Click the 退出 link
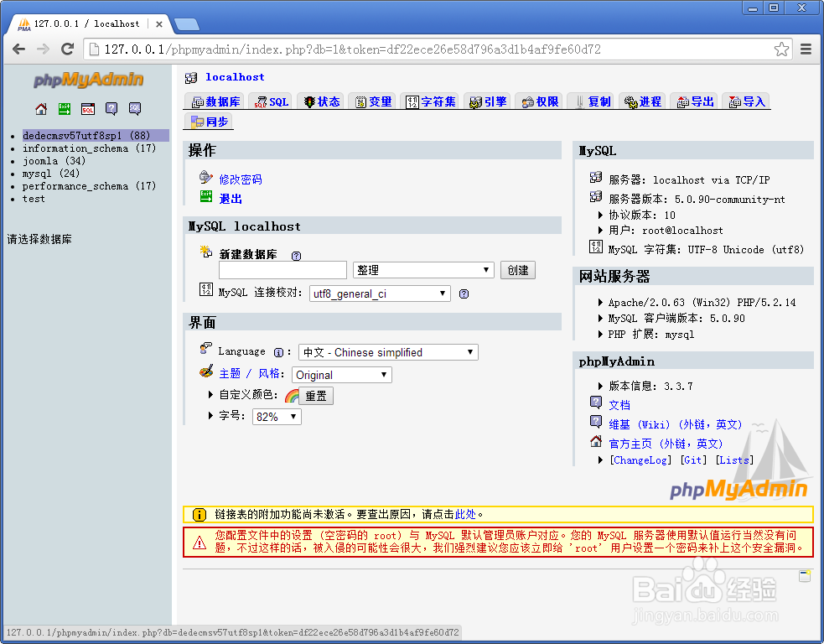Screen dimensions: 824x644 [x=231, y=200]
